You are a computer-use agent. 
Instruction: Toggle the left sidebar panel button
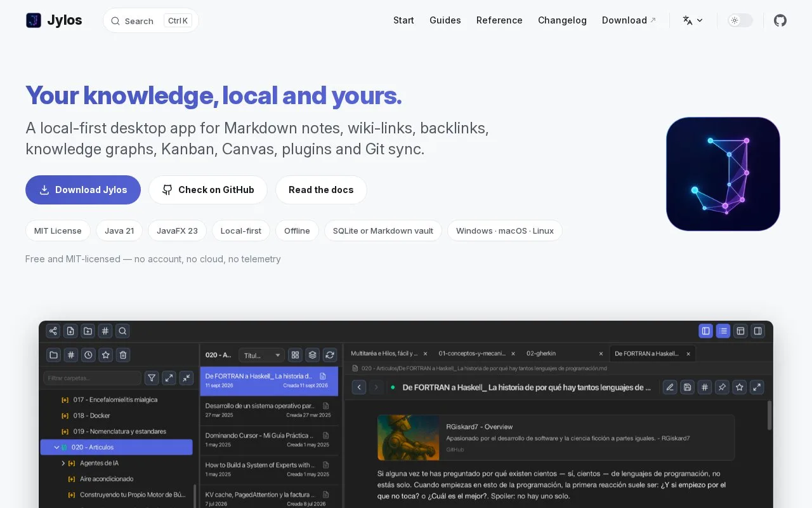(x=705, y=331)
